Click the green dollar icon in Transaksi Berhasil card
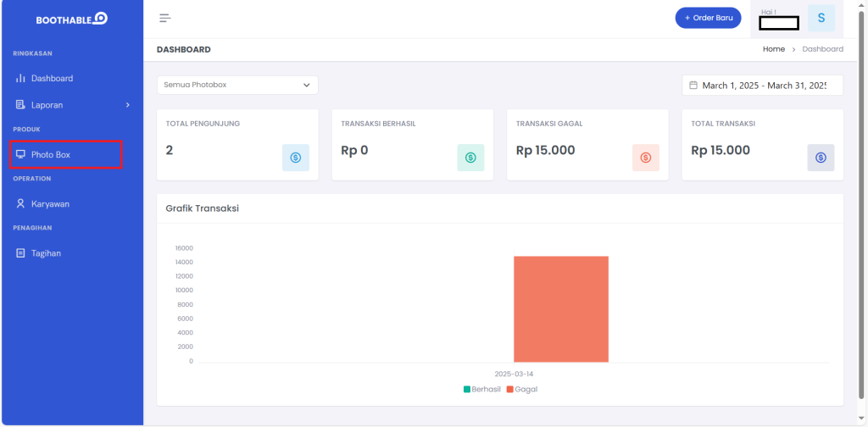This screenshot has width=868, height=427. pos(470,158)
